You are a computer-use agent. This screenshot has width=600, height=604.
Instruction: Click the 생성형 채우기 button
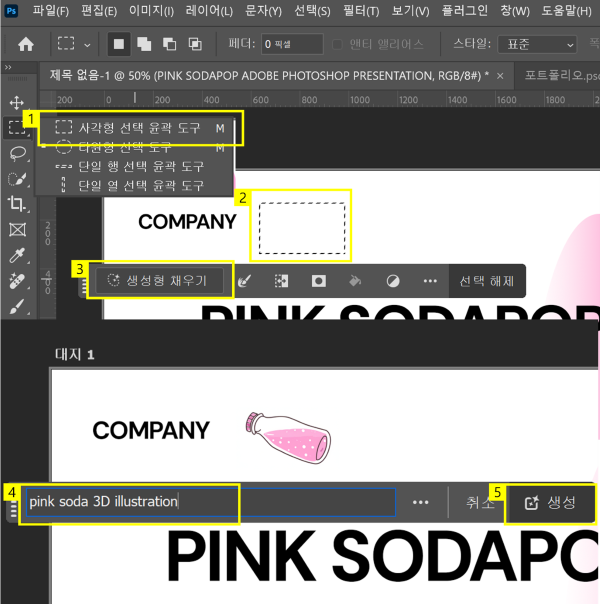pyautogui.click(x=159, y=280)
